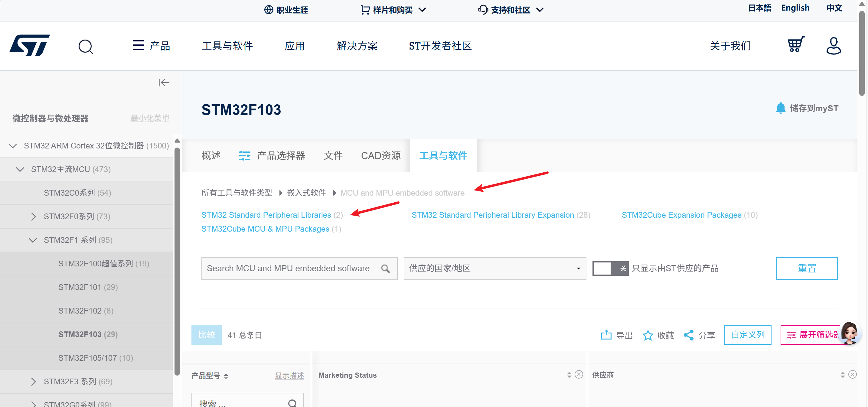Open STM32Cube MCU & MPU Packages link
The image size is (868, 407).
265,229
